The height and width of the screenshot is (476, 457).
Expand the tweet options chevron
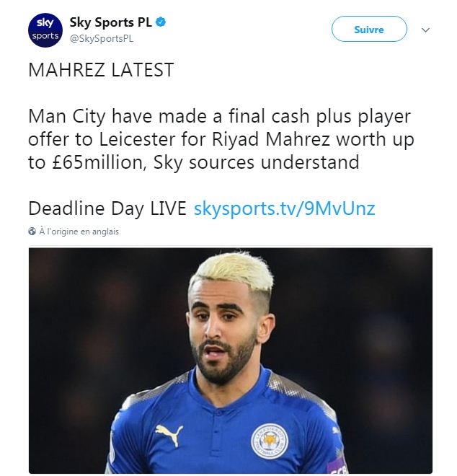[425, 30]
